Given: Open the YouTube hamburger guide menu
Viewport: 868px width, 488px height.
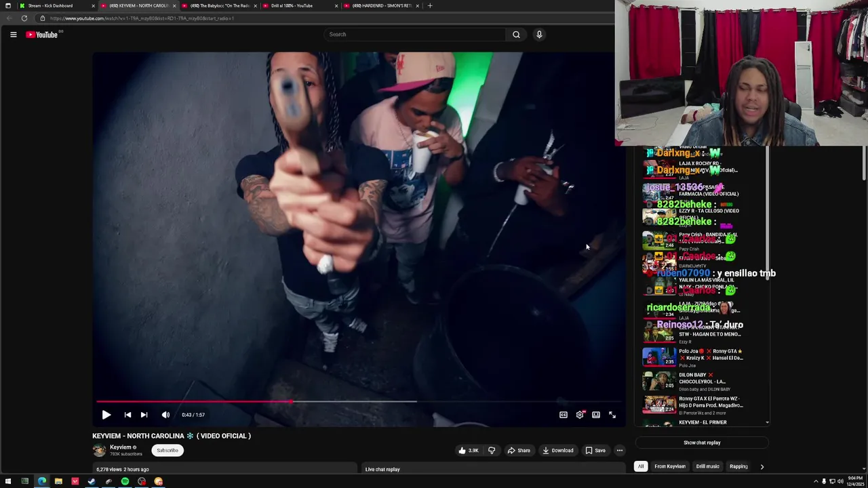Looking at the screenshot, I should (13, 35).
